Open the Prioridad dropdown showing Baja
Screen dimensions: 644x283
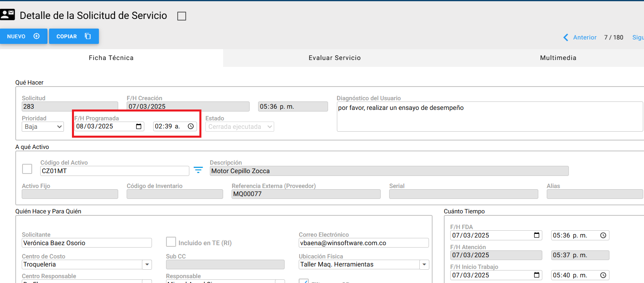point(43,127)
